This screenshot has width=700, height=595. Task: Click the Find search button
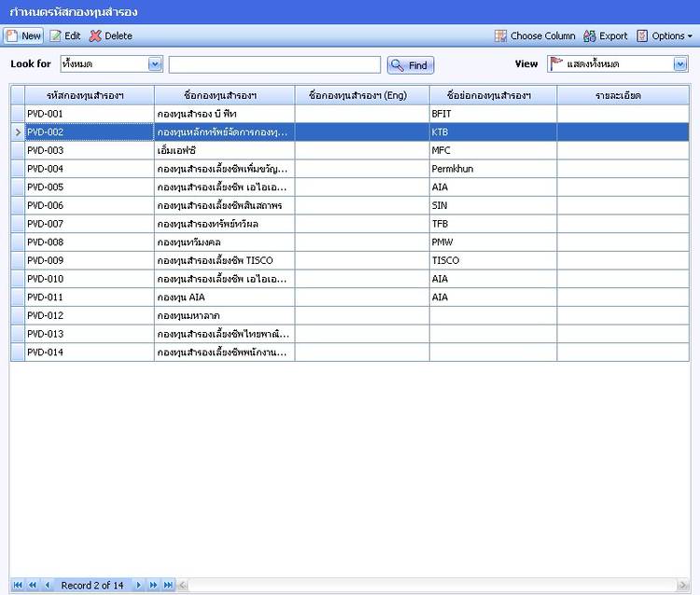click(411, 65)
